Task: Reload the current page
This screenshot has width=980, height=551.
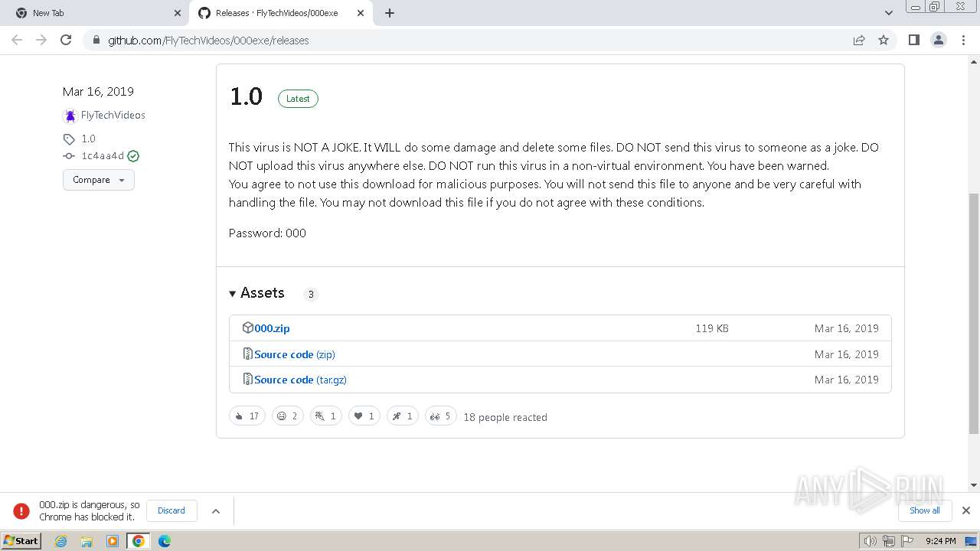Action: click(66, 40)
